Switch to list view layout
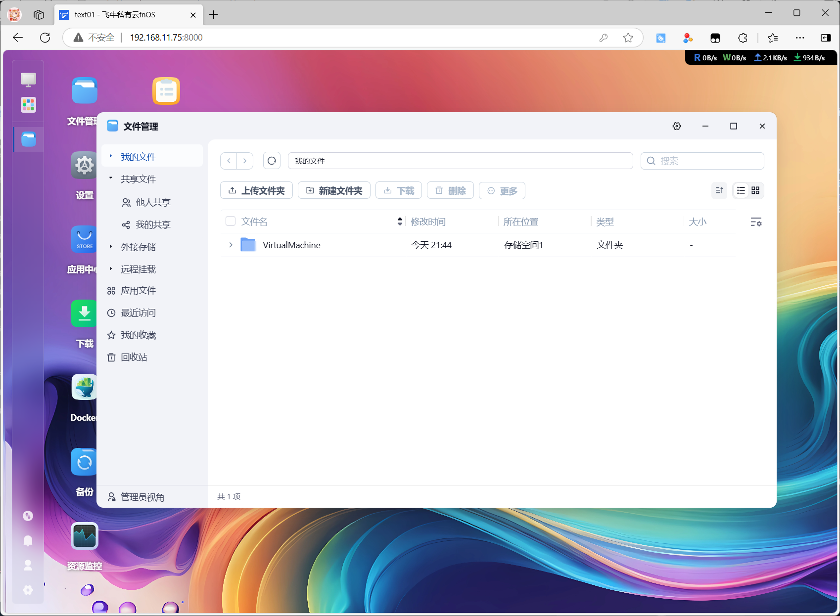 [x=741, y=190]
